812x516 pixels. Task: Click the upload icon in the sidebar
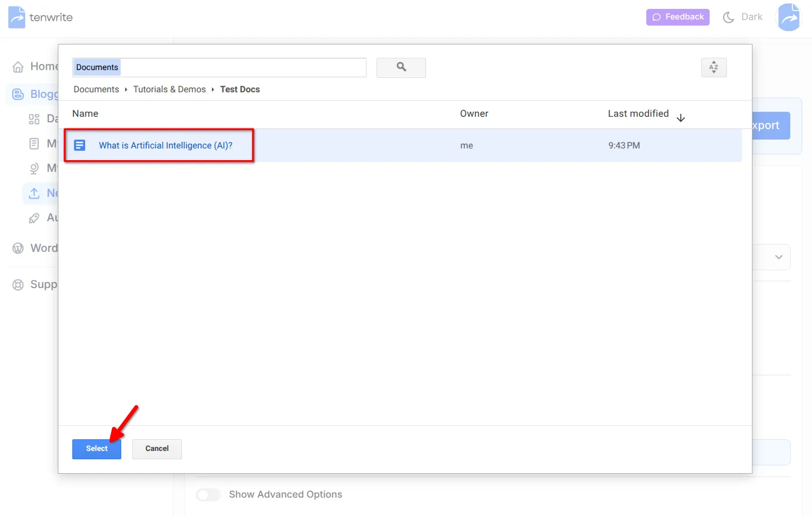coord(34,193)
